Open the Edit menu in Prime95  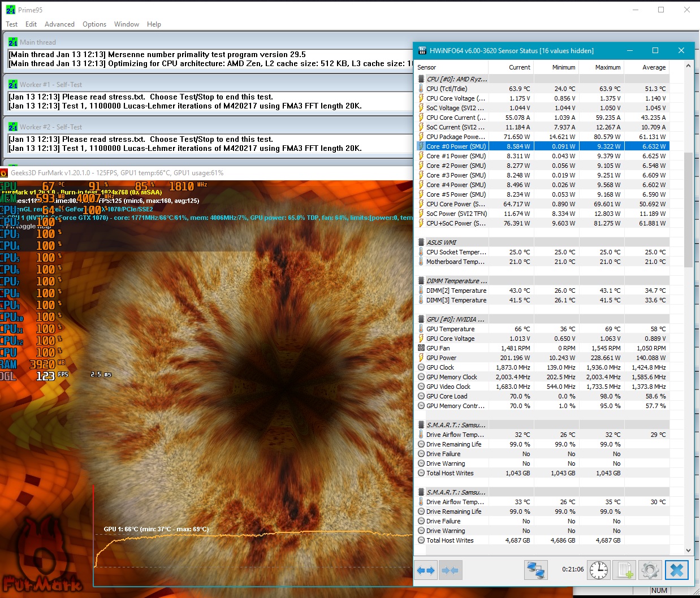point(31,24)
